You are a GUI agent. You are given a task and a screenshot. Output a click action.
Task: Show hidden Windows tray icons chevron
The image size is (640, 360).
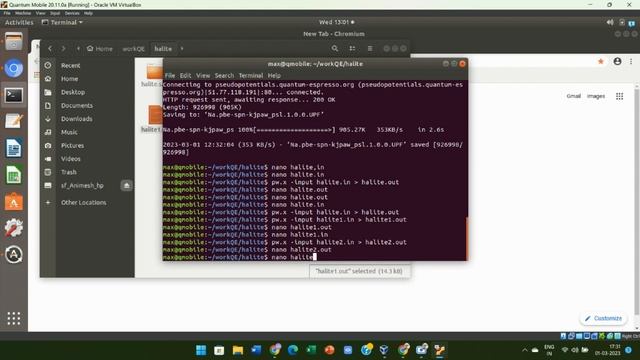pos(524,350)
